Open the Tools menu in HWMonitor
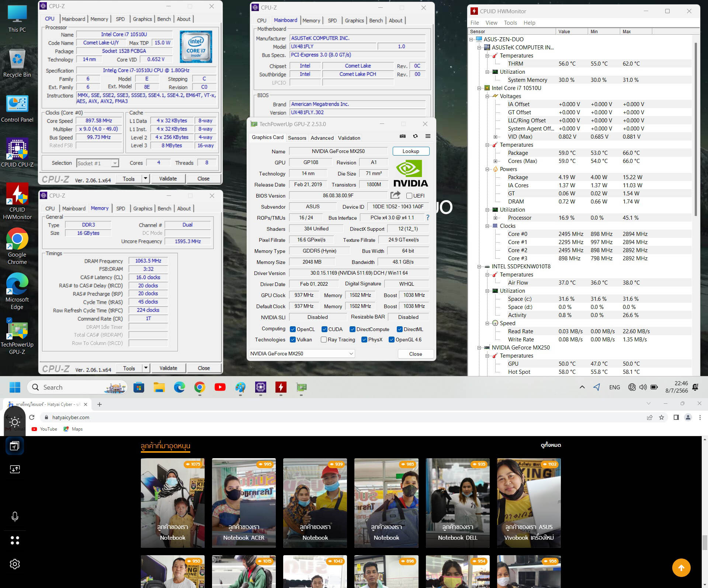 click(510, 22)
